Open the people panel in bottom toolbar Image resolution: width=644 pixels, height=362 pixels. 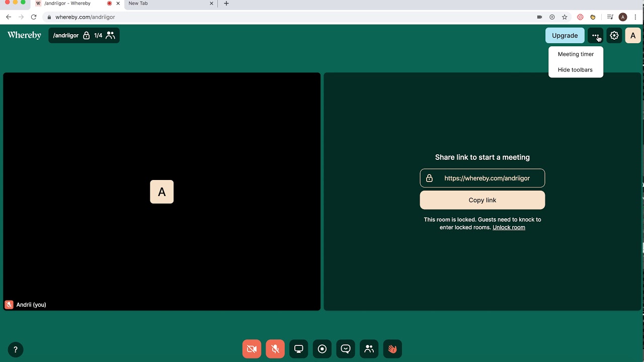point(369,349)
